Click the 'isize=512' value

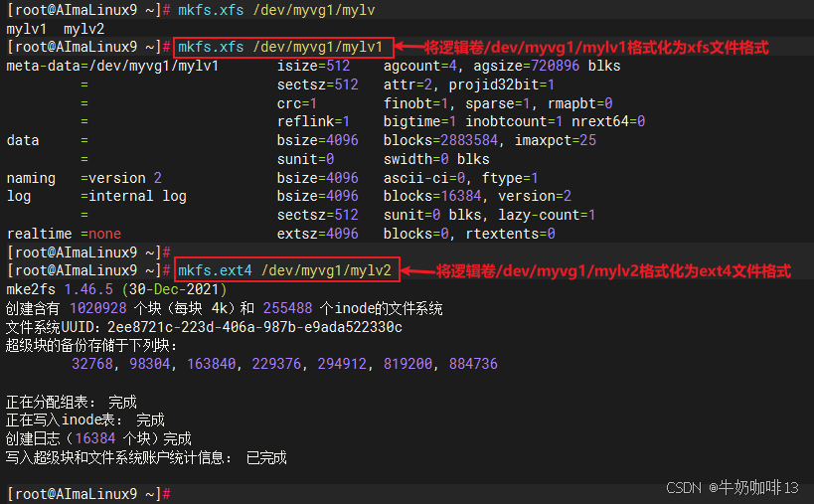(313, 66)
